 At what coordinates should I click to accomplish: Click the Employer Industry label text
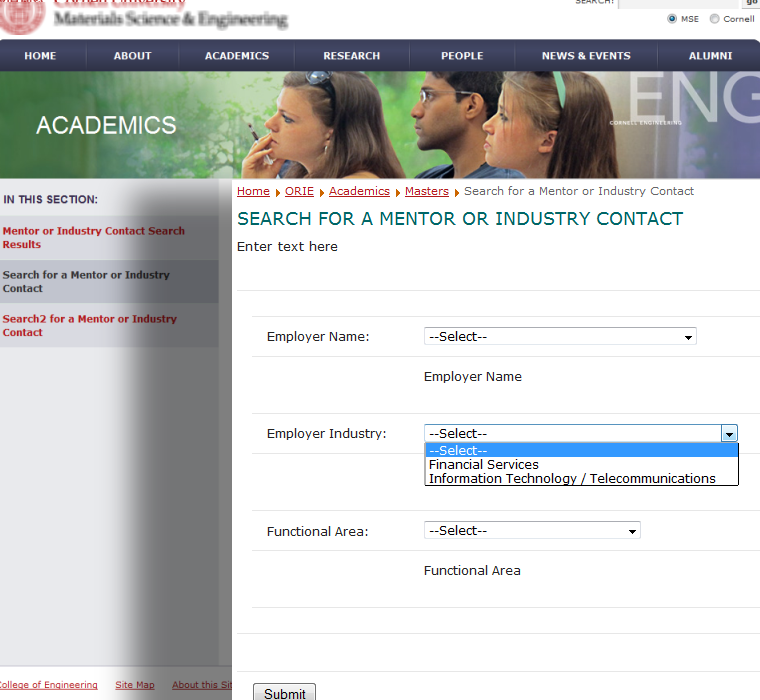click(326, 433)
